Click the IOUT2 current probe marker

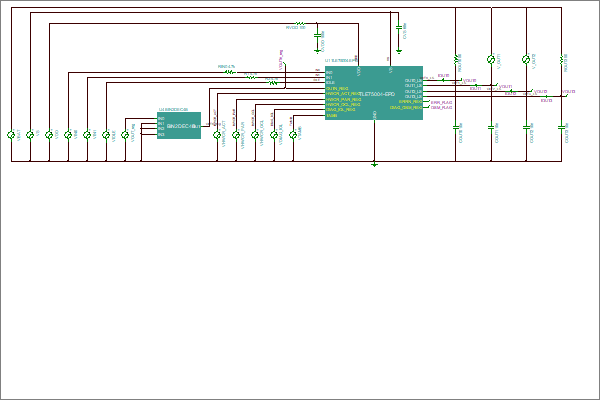[x=510, y=92]
